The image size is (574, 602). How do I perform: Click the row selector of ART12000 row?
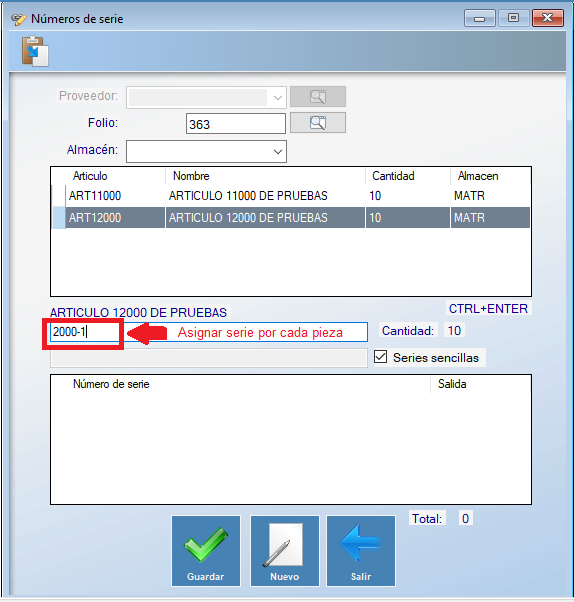pyautogui.click(x=58, y=218)
